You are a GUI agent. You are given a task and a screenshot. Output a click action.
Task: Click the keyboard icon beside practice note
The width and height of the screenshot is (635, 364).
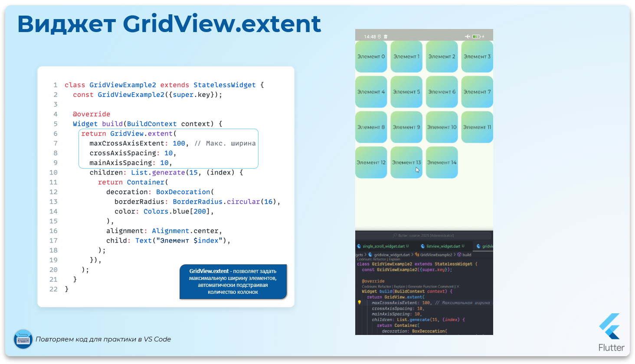coord(23,339)
